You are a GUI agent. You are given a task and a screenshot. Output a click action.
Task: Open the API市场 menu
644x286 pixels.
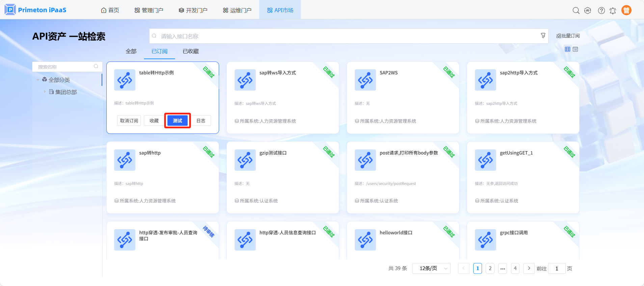[x=280, y=10]
